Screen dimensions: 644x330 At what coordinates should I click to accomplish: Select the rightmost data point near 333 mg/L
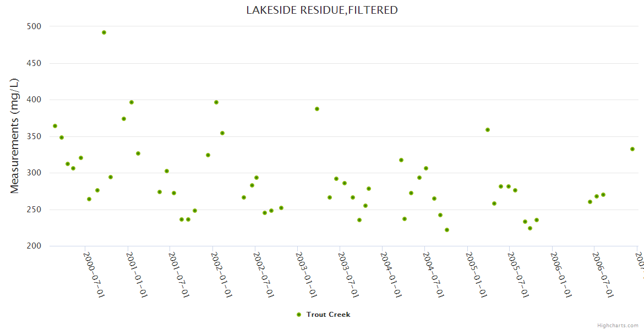[632, 149]
